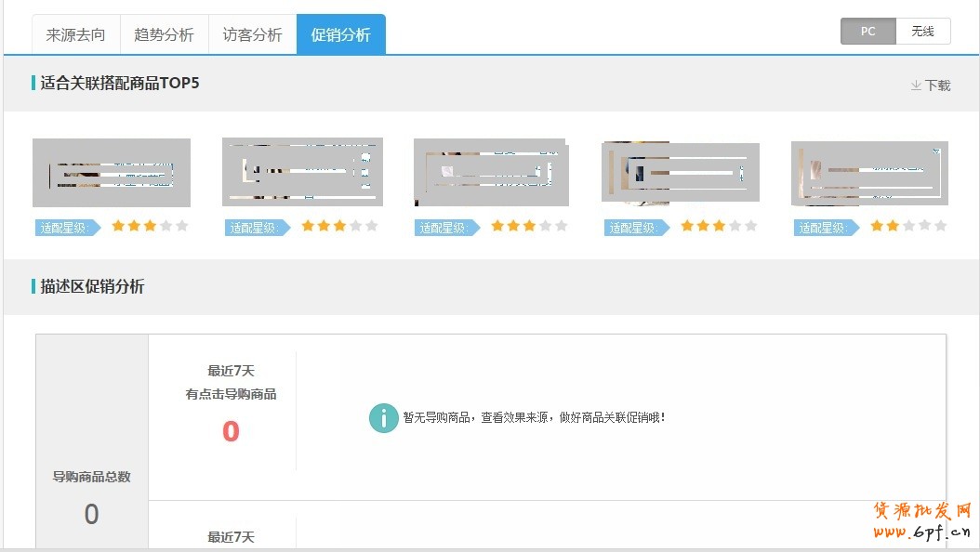Image resolution: width=980 pixels, height=552 pixels.
Task: Click the 适配星级 tag under the fourth product
Action: tap(639, 226)
